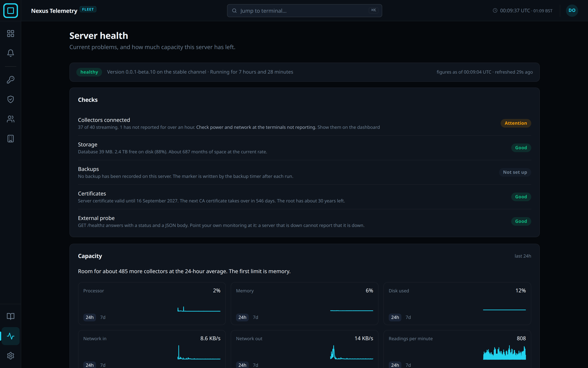Click the Certificates Good status badge
Screen dimensions: 588x368
[x=521, y=197]
